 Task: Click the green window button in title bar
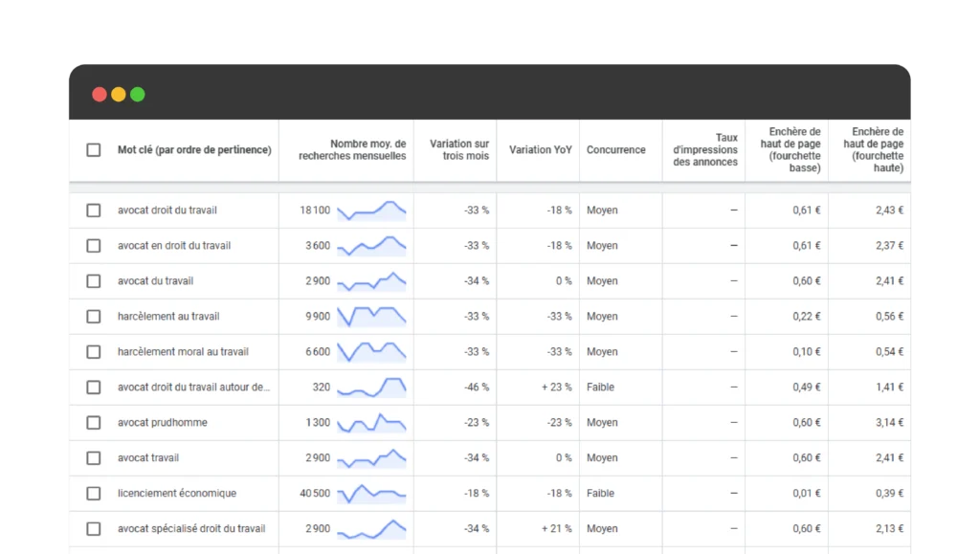[x=138, y=94]
